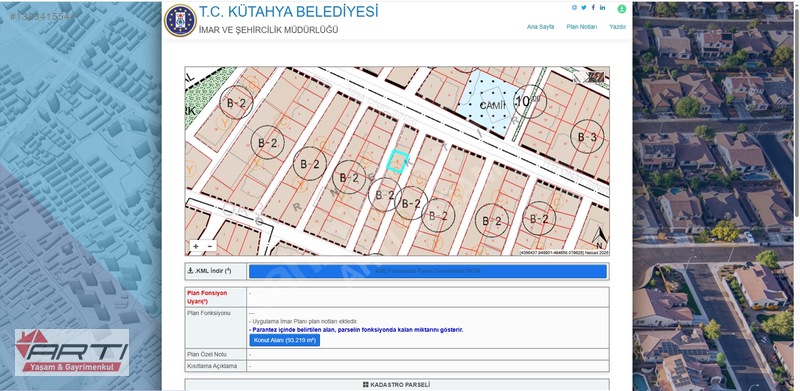Click the bold blue Parantez içinde note
This screenshot has height=391, width=800.
tap(356, 330)
